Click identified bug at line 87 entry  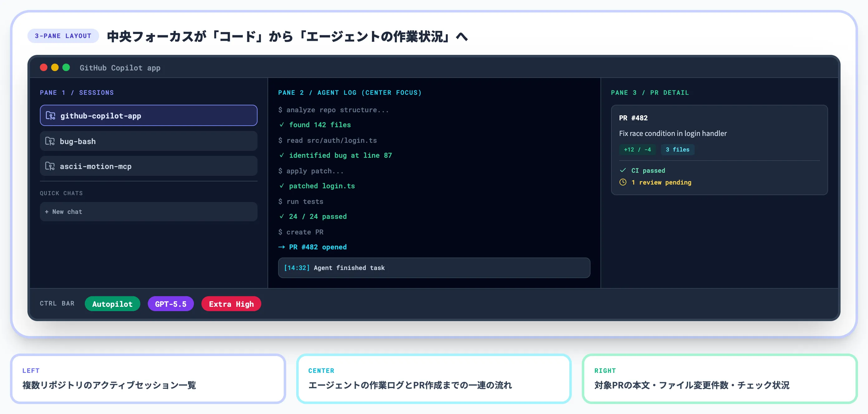click(340, 155)
